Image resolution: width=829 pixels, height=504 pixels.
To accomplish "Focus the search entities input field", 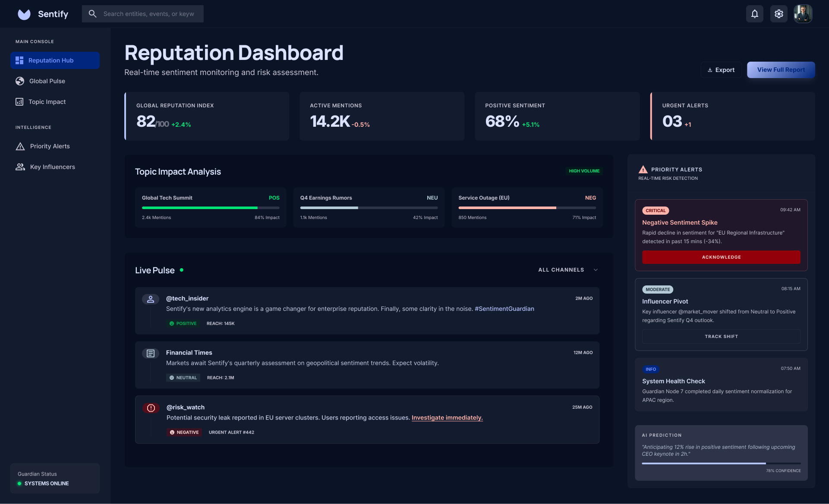I will coord(143,14).
